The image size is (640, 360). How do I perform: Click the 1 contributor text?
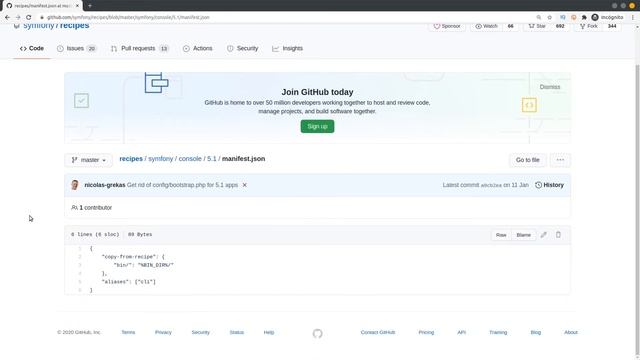[92, 207]
